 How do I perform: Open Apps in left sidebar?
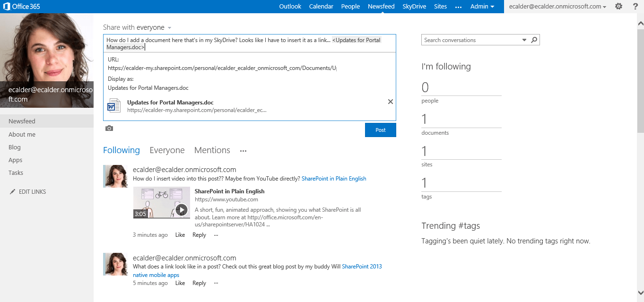(16, 160)
